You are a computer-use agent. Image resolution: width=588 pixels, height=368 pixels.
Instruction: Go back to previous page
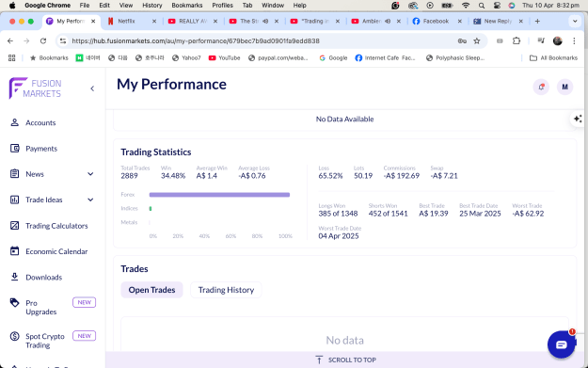pyautogui.click(x=10, y=40)
